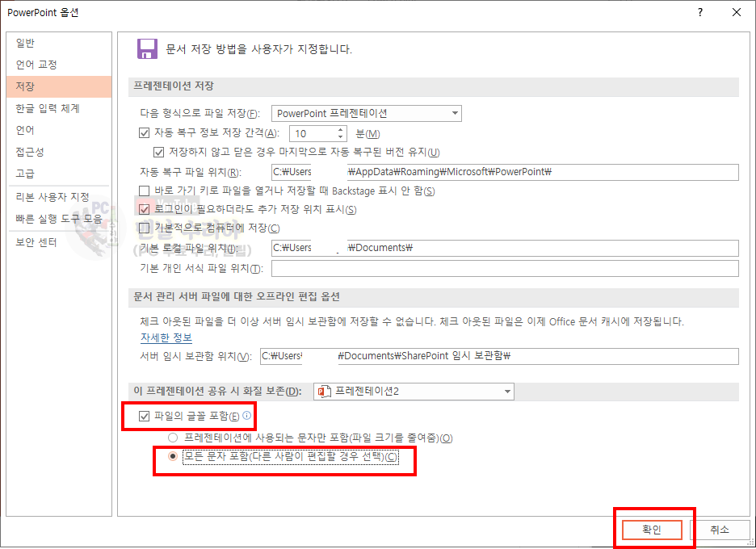Open the 일반 options category

coord(59,43)
